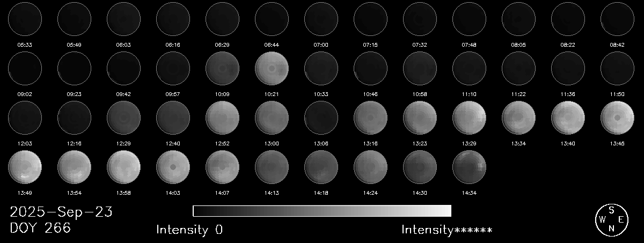Screen dimensions: 644x243
Task: Click the disk thumbnail at 09:02
Action: [x=25, y=69]
